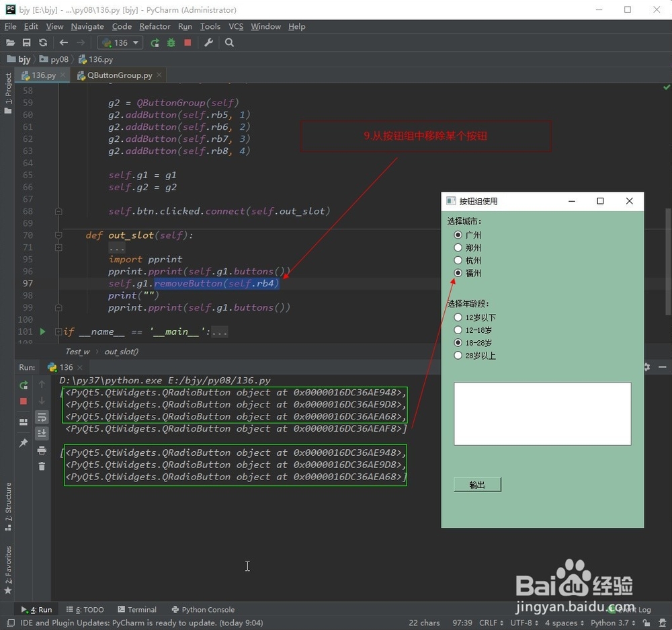This screenshot has width=672, height=630.
Task: Hide the Run panel with the minus icon
Action: click(663, 367)
